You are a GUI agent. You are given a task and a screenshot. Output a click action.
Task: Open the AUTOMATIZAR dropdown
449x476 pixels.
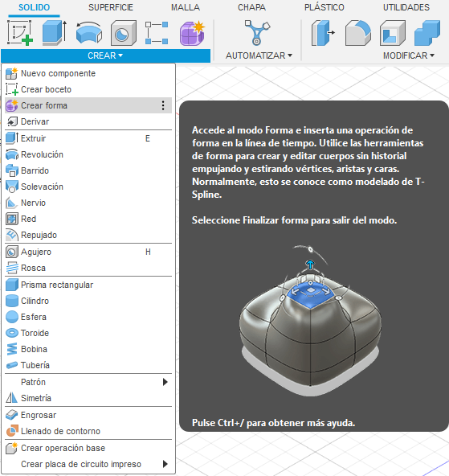pos(259,55)
